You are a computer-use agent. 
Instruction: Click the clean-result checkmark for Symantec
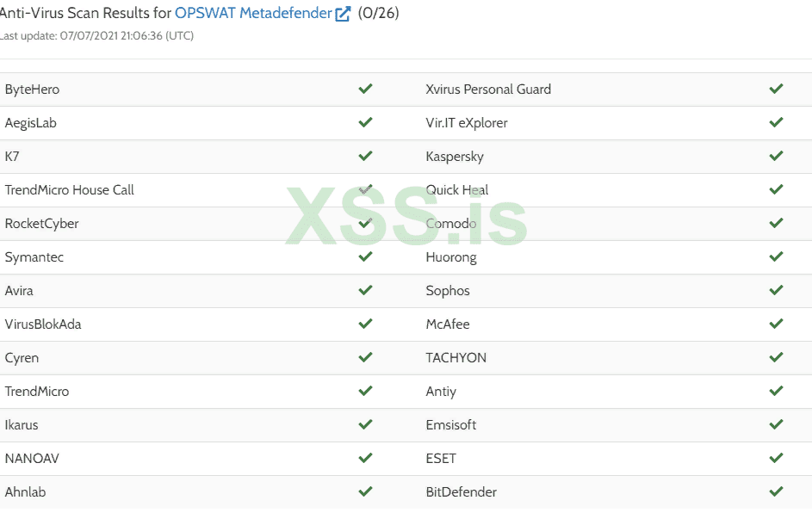click(x=365, y=256)
